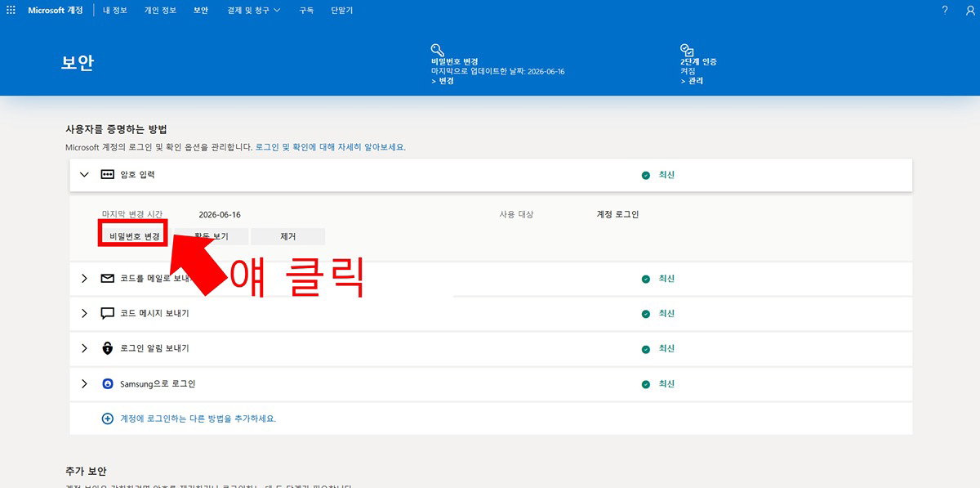Expand the 코드 메시지 보내기 row

tap(84, 314)
